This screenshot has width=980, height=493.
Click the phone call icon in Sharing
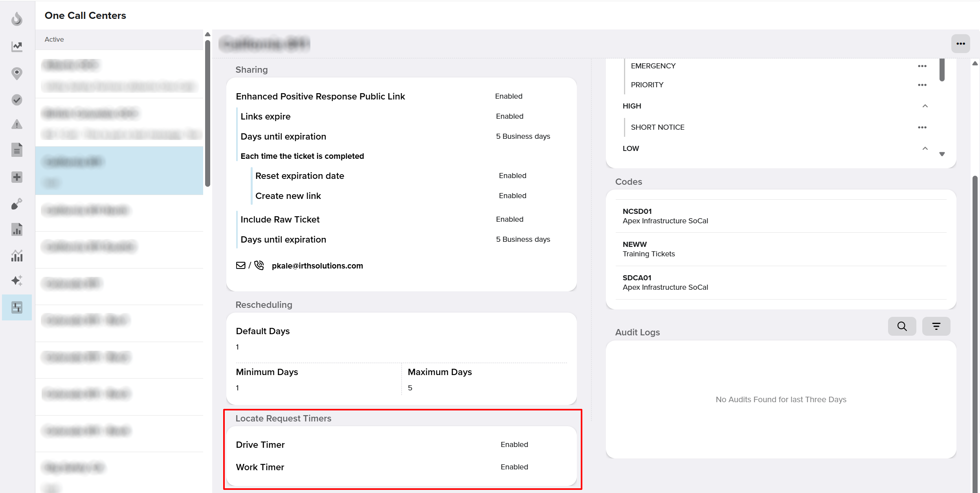259,265
